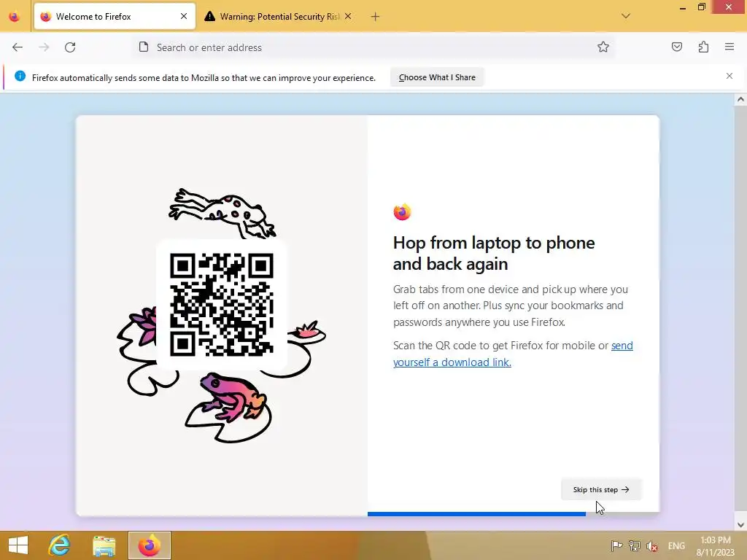Click the page info icon in address bar

click(144, 47)
